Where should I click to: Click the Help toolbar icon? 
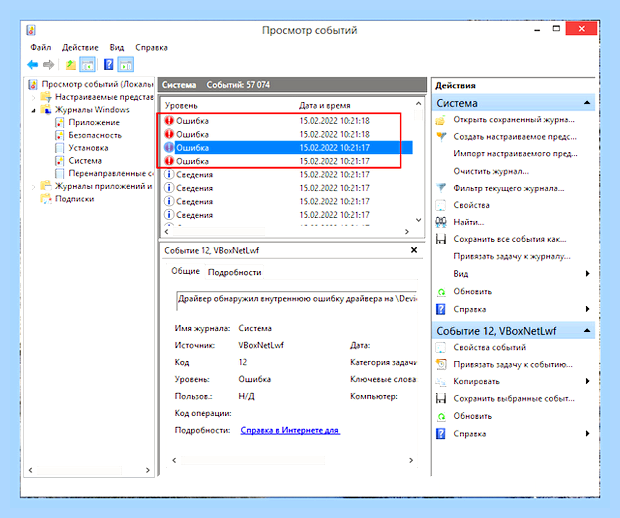pyautogui.click(x=108, y=64)
